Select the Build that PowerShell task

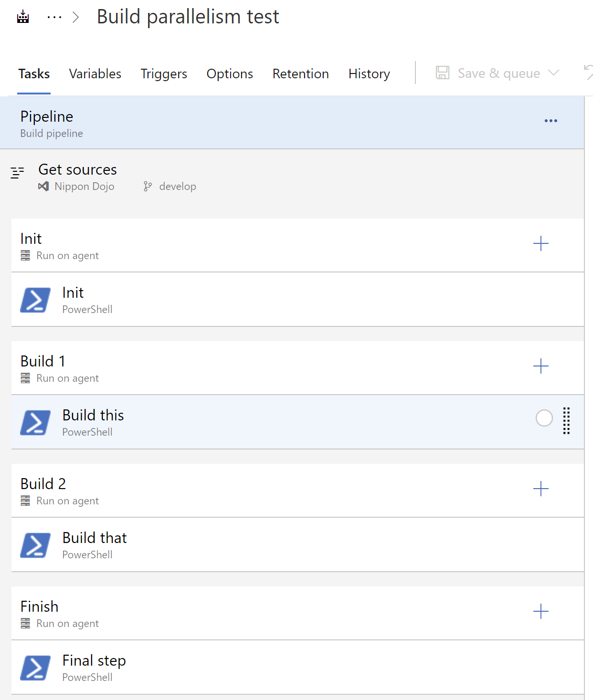click(x=95, y=545)
